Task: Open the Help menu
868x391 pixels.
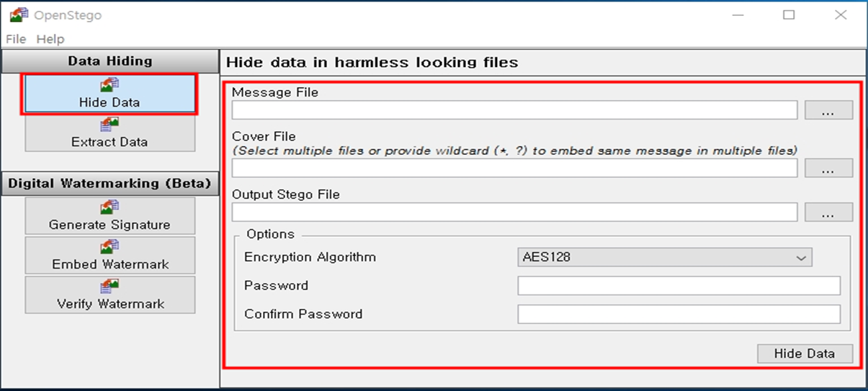Action: point(50,39)
